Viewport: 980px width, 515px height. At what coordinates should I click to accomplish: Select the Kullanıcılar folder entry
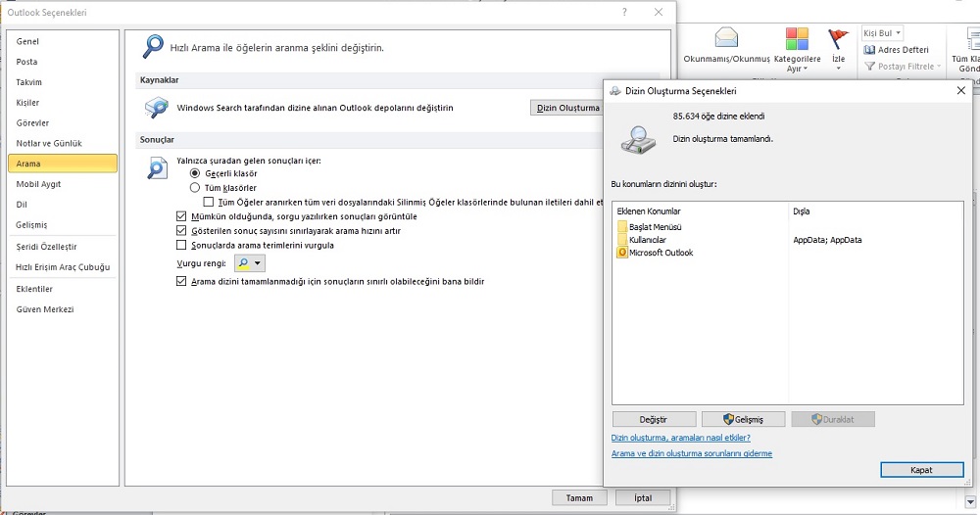642,240
